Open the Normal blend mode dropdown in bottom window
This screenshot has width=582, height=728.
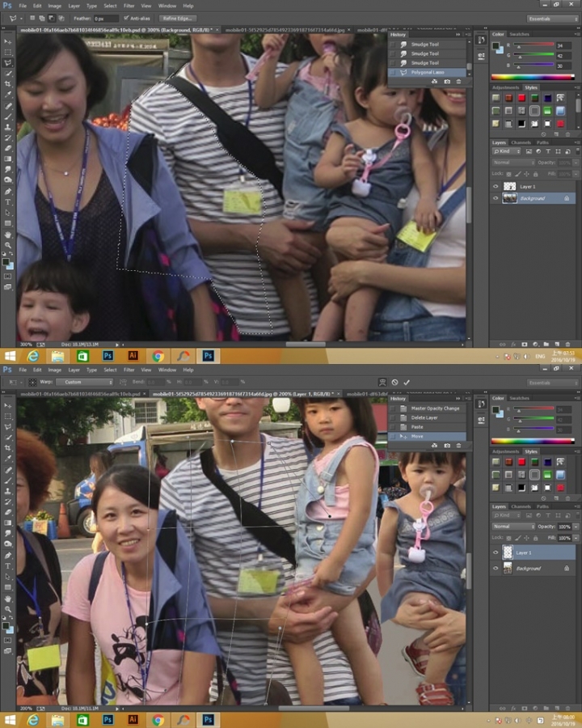pos(513,527)
